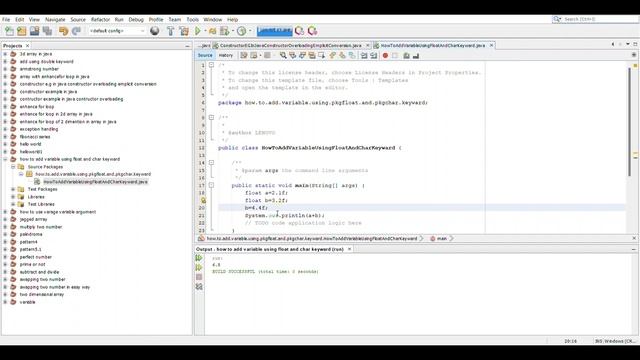This screenshot has width=640, height=360.
Task: Select the 'fibonacci series' project
Action: coord(35,137)
